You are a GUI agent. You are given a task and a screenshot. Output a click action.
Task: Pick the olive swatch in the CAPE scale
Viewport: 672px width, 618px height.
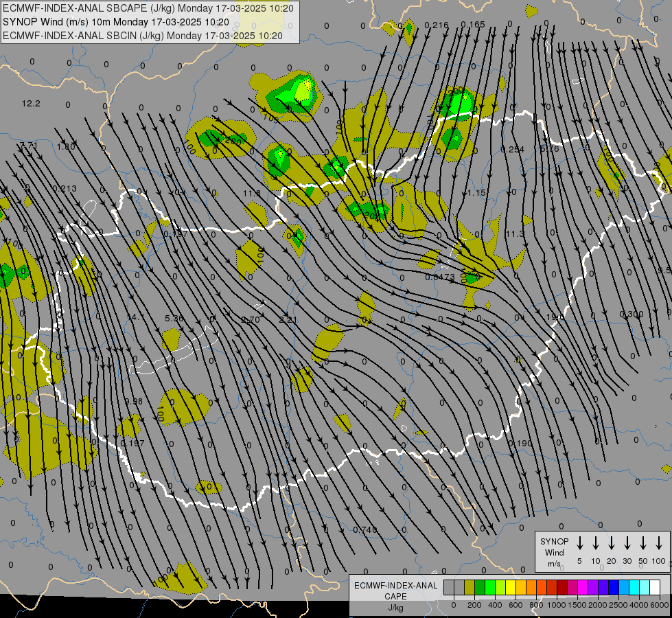click(470, 588)
